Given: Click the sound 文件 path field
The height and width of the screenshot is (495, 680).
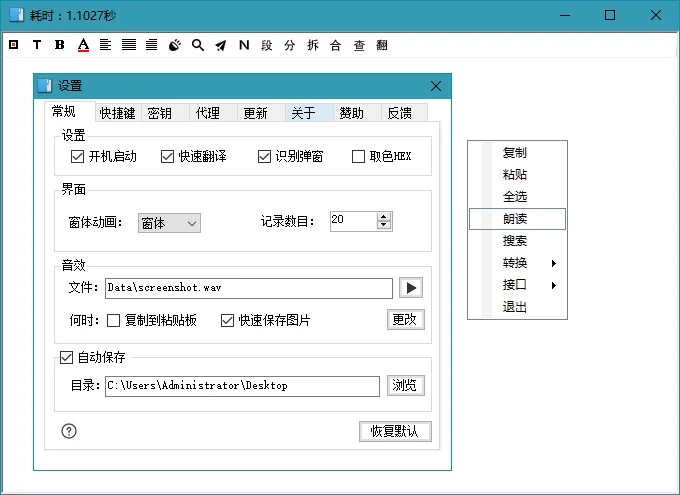Looking at the screenshot, I should tap(248, 288).
